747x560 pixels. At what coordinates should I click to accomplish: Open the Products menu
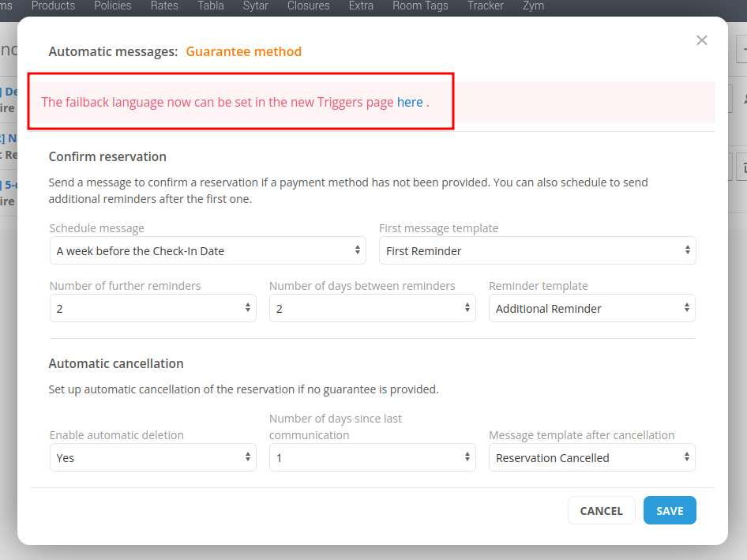click(53, 6)
